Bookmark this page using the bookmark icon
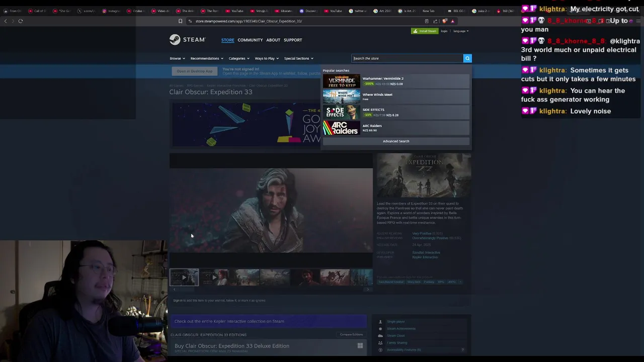Screen dimensions: 644x362 (180, 21)
